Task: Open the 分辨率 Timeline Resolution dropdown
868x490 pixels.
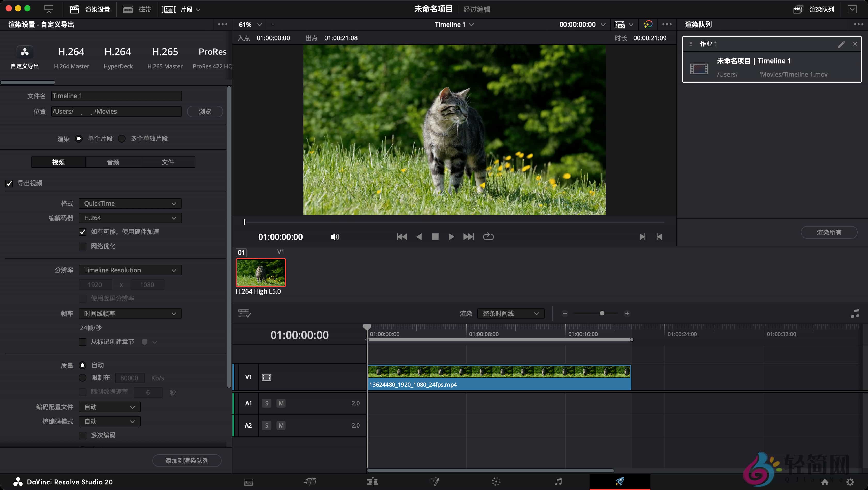Action: click(130, 270)
